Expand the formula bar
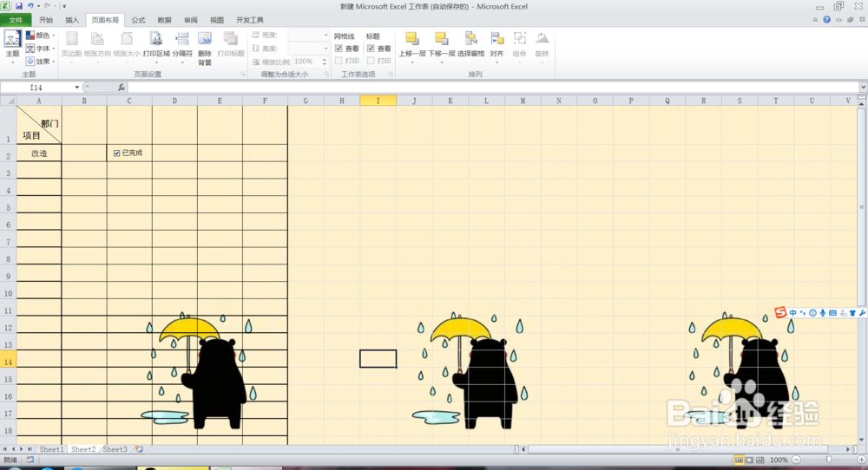 click(863, 88)
